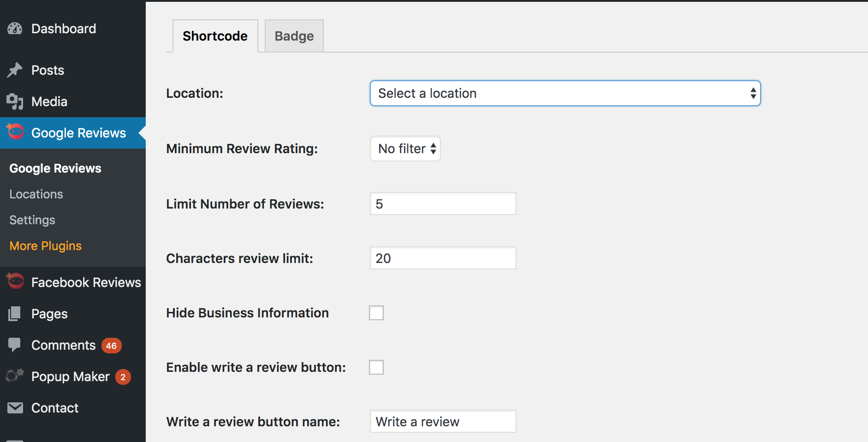Click the Facebook Reviews ninja icon

(x=15, y=281)
